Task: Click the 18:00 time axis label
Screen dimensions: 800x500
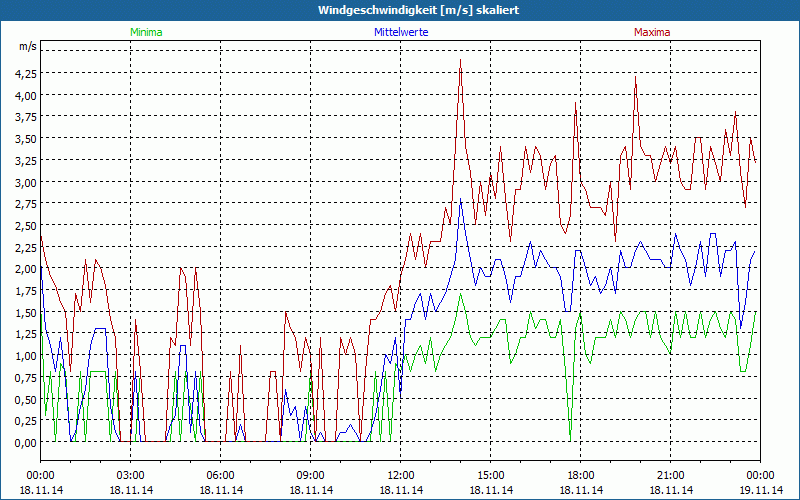Action: point(581,476)
